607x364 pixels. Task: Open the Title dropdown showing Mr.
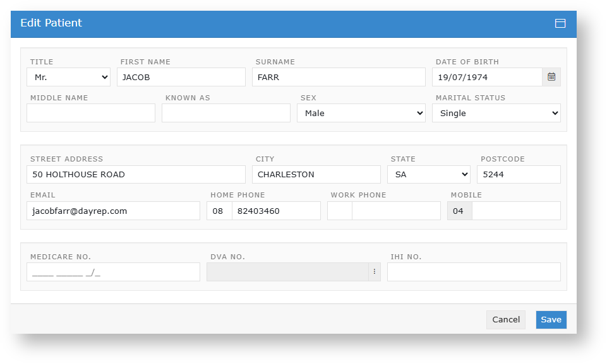coord(69,77)
